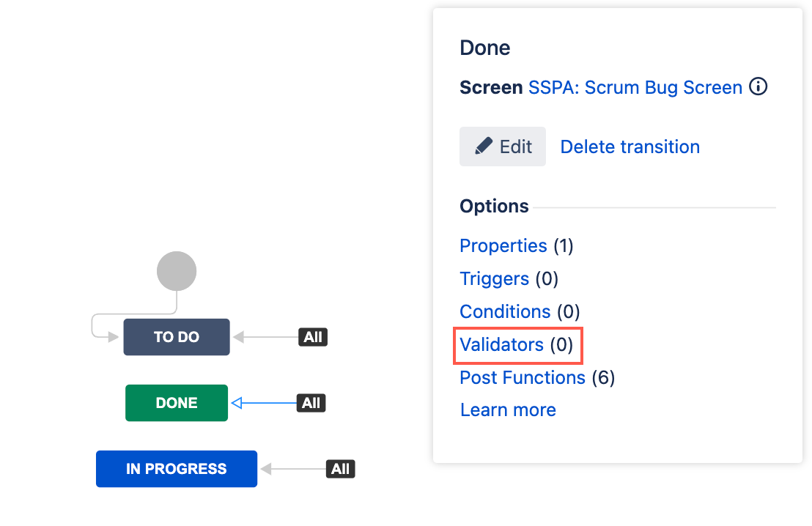
Task: Open the transition Properties option
Action: [503, 245]
